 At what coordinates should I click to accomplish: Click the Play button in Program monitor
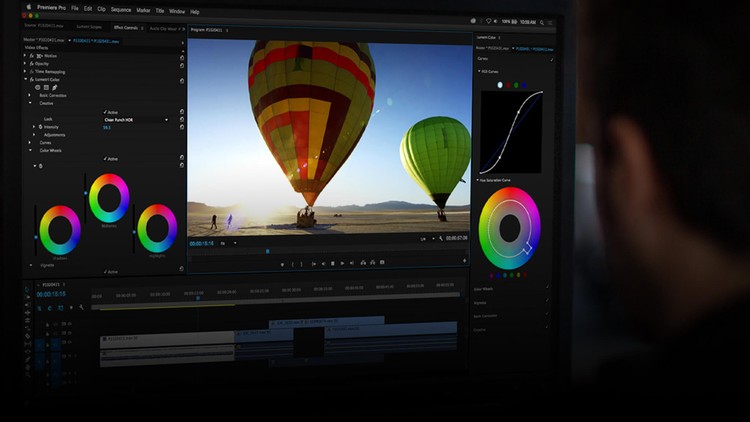tap(332, 264)
